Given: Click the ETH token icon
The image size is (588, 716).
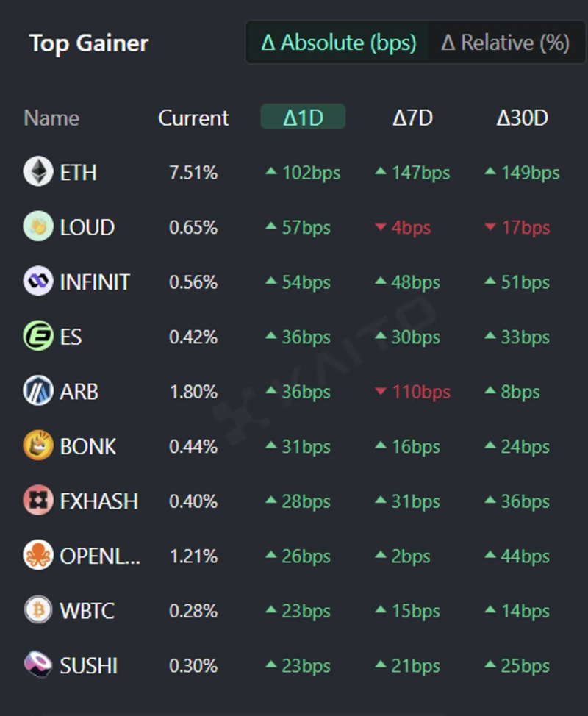Looking at the screenshot, I should point(38,172).
